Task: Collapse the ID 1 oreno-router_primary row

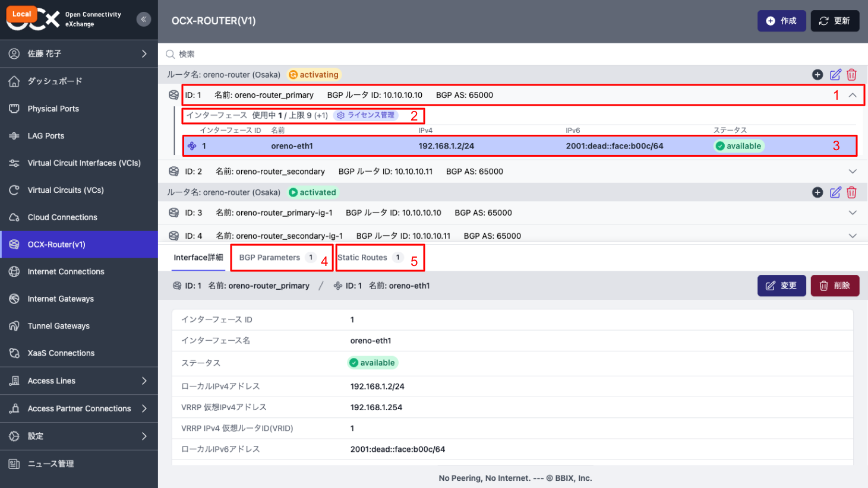Action: click(853, 95)
